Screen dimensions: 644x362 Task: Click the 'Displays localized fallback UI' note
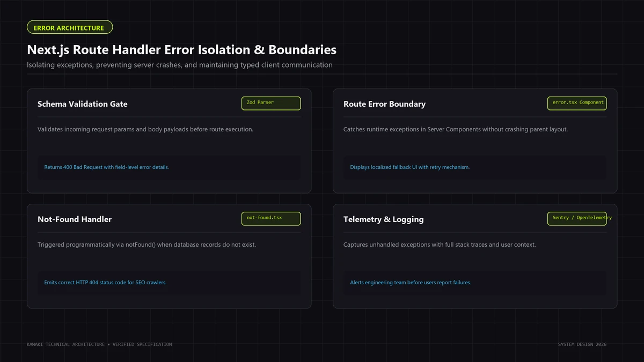click(x=475, y=167)
